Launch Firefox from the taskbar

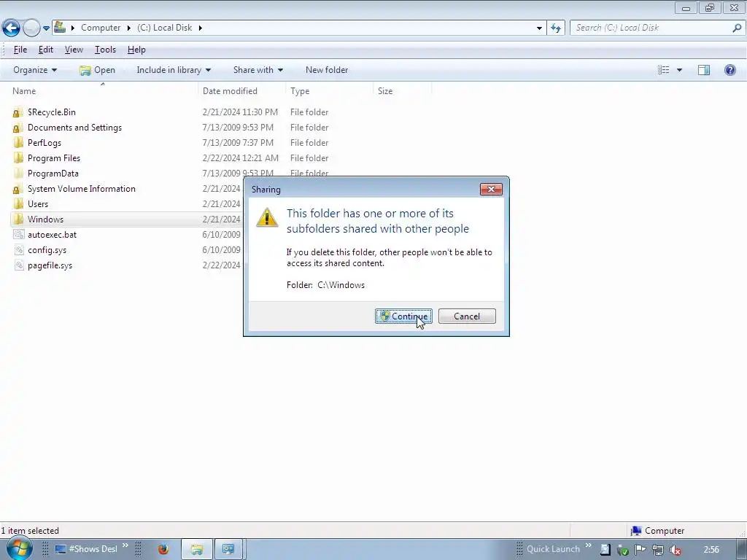tap(163, 549)
